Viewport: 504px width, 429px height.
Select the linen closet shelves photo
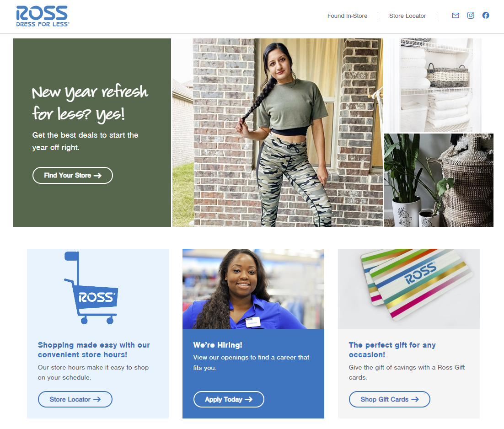[433, 85]
